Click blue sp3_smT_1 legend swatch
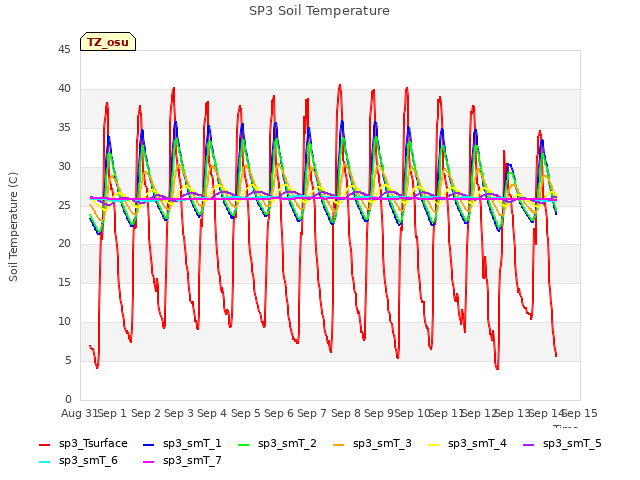Viewport: 640px width, 480px height. [149, 444]
